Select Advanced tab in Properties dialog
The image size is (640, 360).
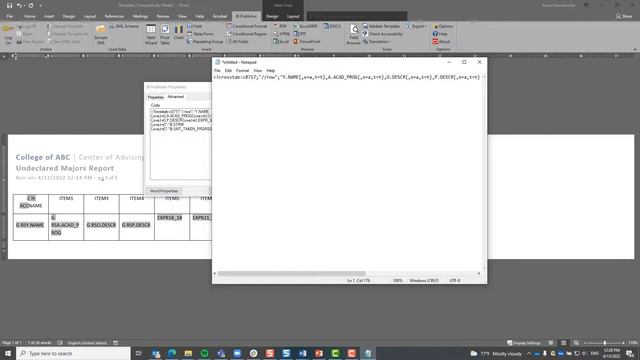click(176, 97)
